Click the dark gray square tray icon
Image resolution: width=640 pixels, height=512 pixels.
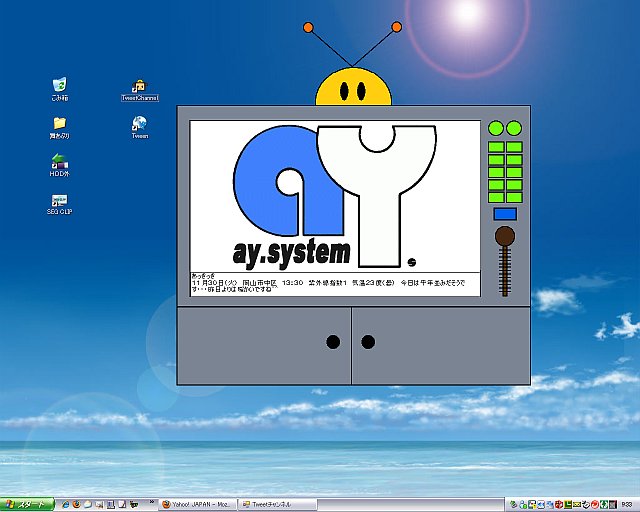coord(613,504)
